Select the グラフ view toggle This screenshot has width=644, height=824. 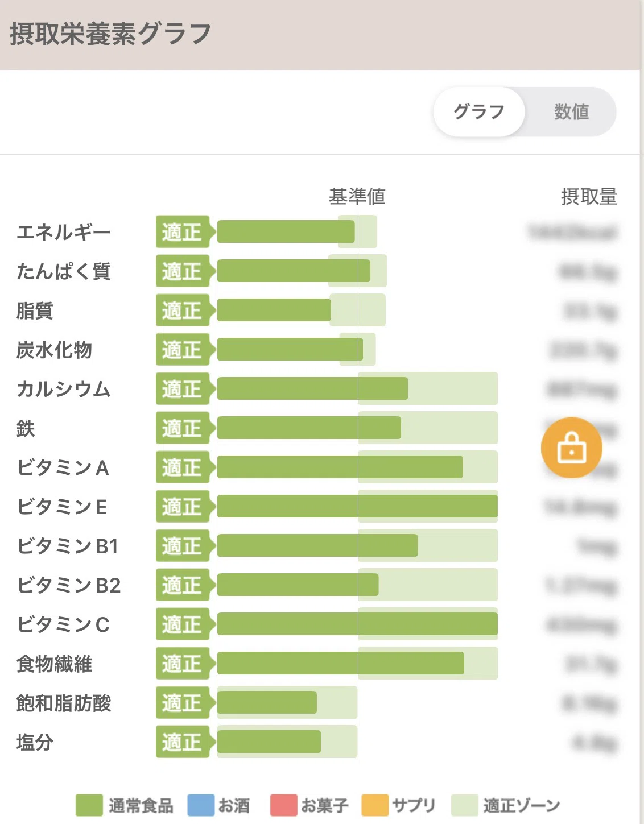pos(478,111)
